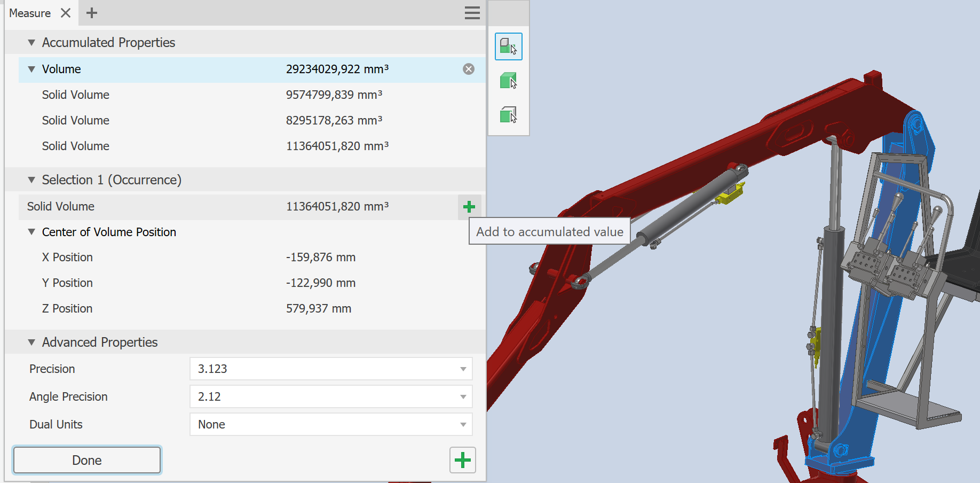Viewport: 980px width, 483px height.
Task: Select the face priority selection filter
Action: pyautogui.click(x=508, y=115)
